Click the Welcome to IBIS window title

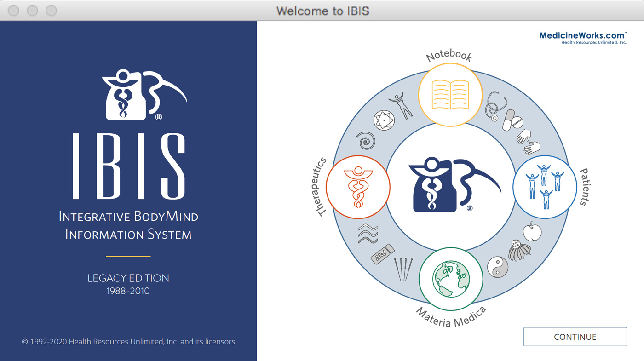coord(322,11)
